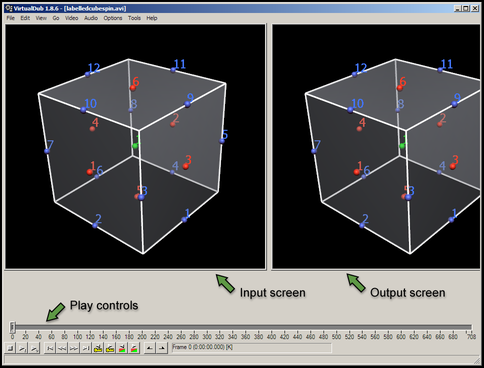Seek to previous scene change
This screenshot has height=368, width=484.
(x=122, y=348)
